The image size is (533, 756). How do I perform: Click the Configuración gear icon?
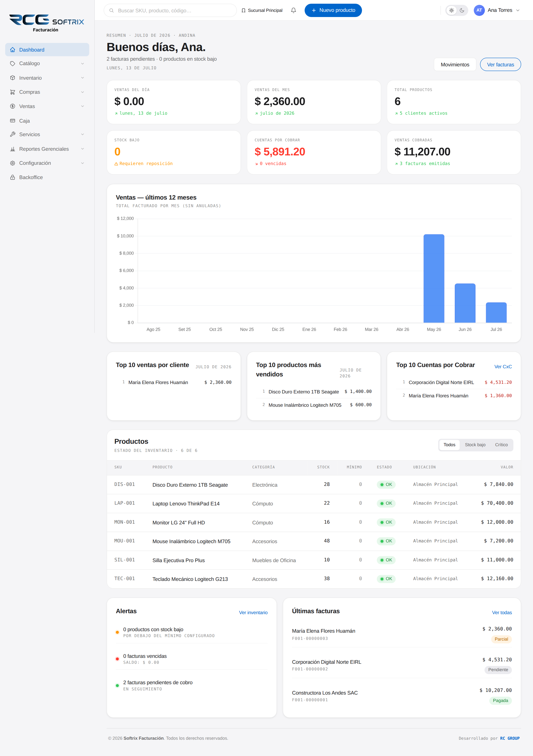click(x=13, y=163)
